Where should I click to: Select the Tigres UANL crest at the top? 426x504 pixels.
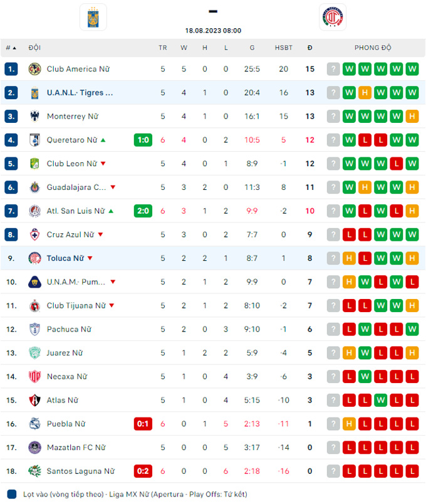click(93, 17)
